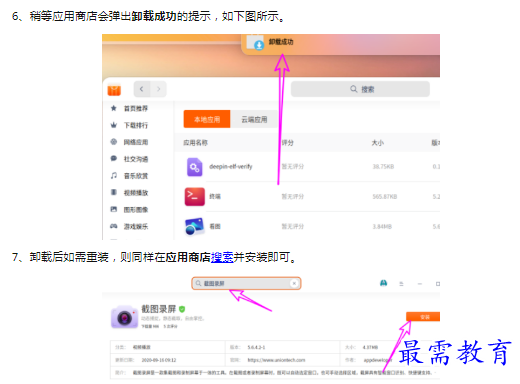Click the 3.84MB size value
The image size is (520, 384).
point(382,227)
